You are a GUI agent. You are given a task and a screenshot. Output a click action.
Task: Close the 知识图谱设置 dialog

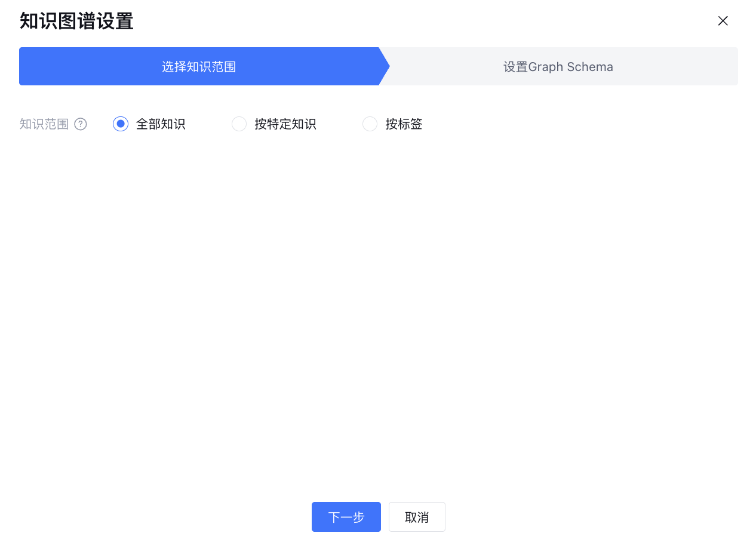(x=723, y=21)
